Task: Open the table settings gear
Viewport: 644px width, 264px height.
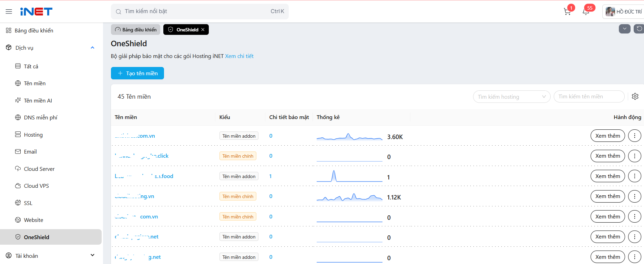Action: click(635, 97)
